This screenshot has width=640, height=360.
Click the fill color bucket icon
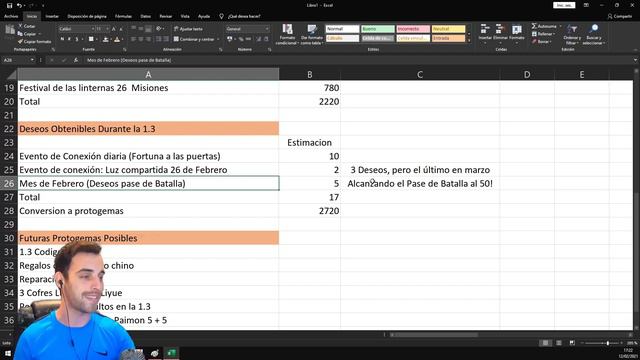pos(106,39)
